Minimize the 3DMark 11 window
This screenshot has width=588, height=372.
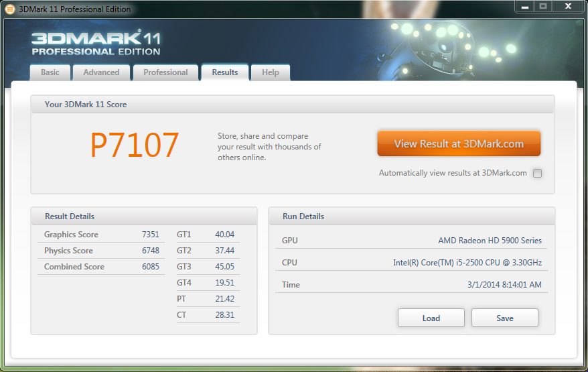tap(524, 7)
